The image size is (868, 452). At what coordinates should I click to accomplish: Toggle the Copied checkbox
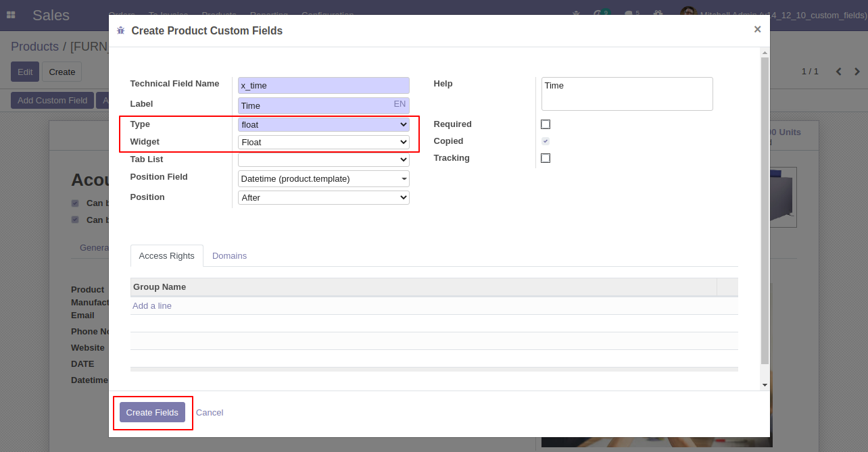click(546, 141)
